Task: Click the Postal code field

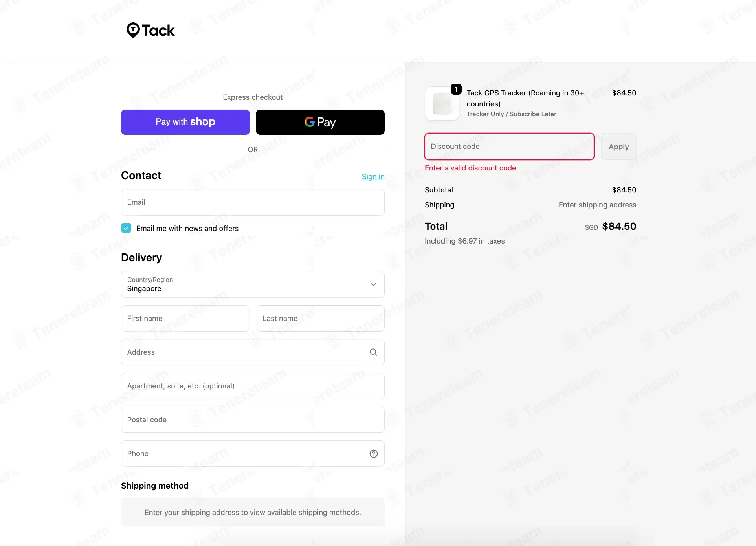Action: [253, 420]
